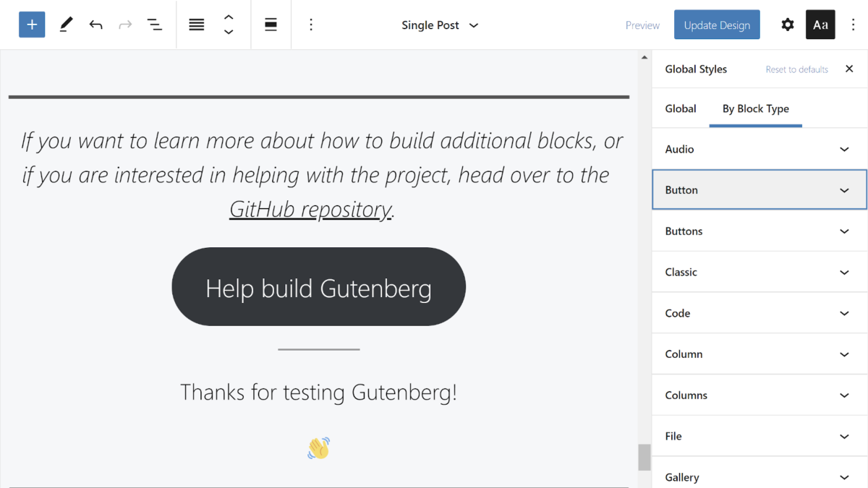Open the GitHub repository link
This screenshot has width=868, height=488.
pyautogui.click(x=310, y=209)
